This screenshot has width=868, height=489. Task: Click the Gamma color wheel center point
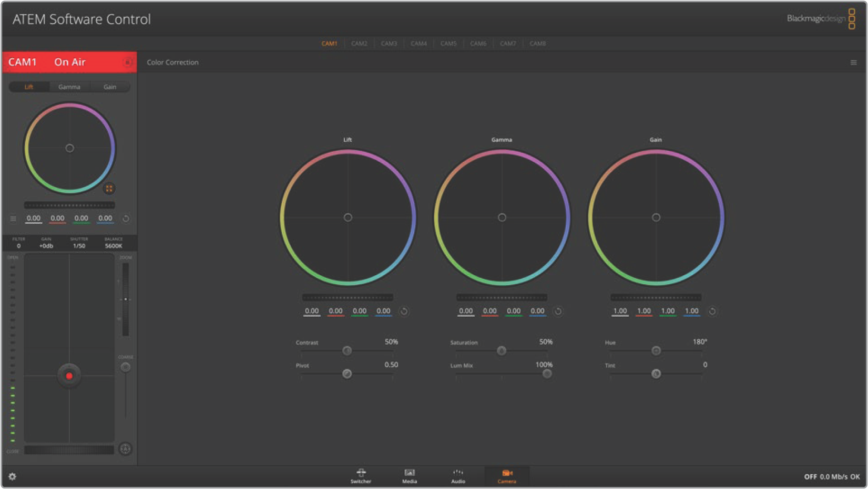(502, 217)
